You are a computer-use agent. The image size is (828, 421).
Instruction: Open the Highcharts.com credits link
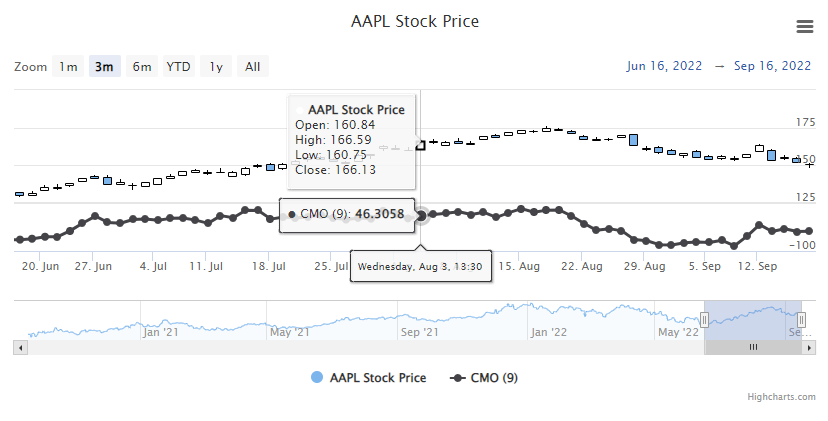click(781, 397)
